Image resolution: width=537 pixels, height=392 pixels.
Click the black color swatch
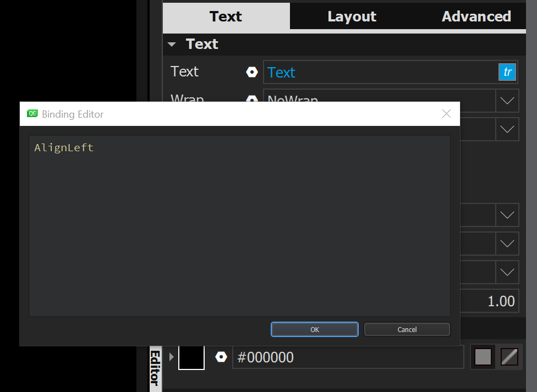pyautogui.click(x=191, y=357)
